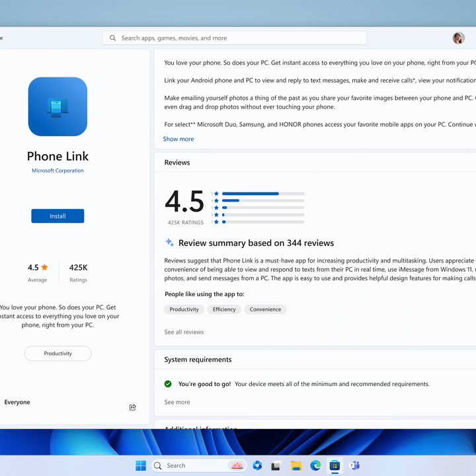Click 'Review summary based on 344 reviews' heading
The height and width of the screenshot is (476, 476).
coord(257,243)
